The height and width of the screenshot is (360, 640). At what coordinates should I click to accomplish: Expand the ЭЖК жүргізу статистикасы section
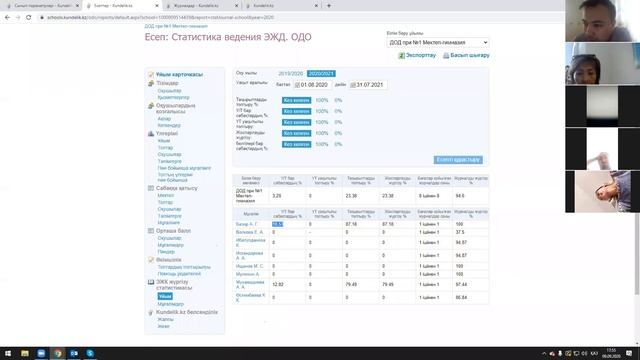(174, 285)
